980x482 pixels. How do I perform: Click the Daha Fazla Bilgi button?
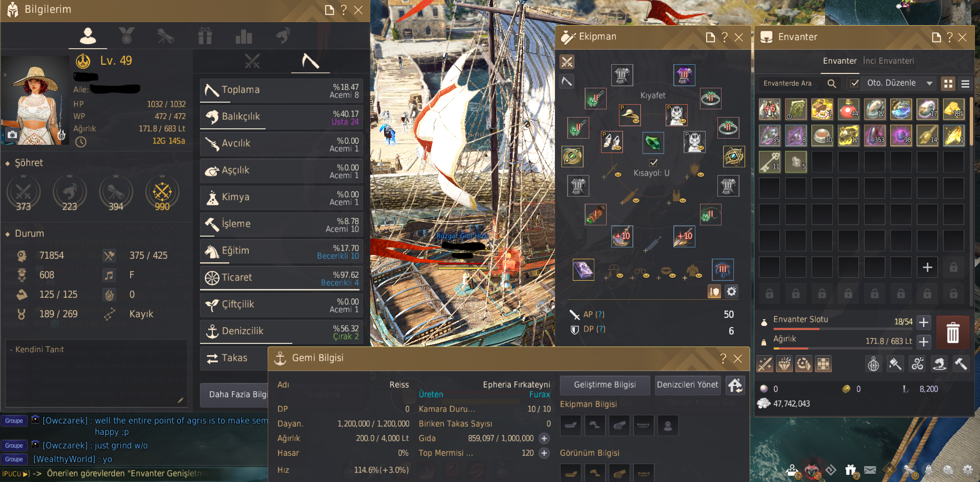click(x=235, y=394)
